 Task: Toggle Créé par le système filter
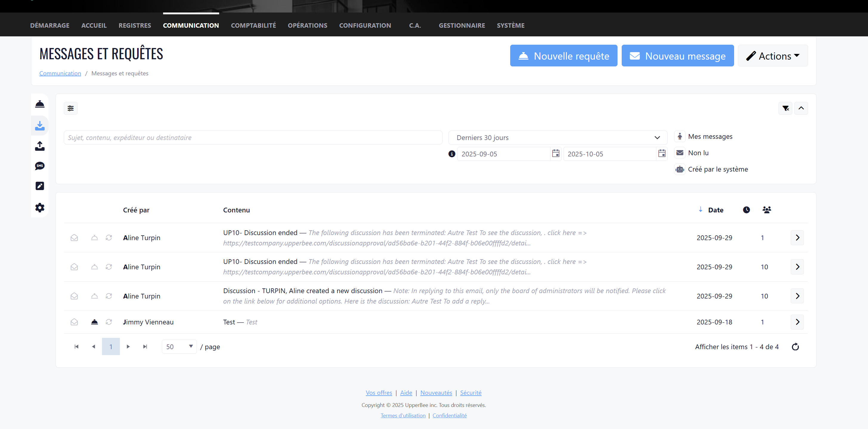(x=680, y=170)
